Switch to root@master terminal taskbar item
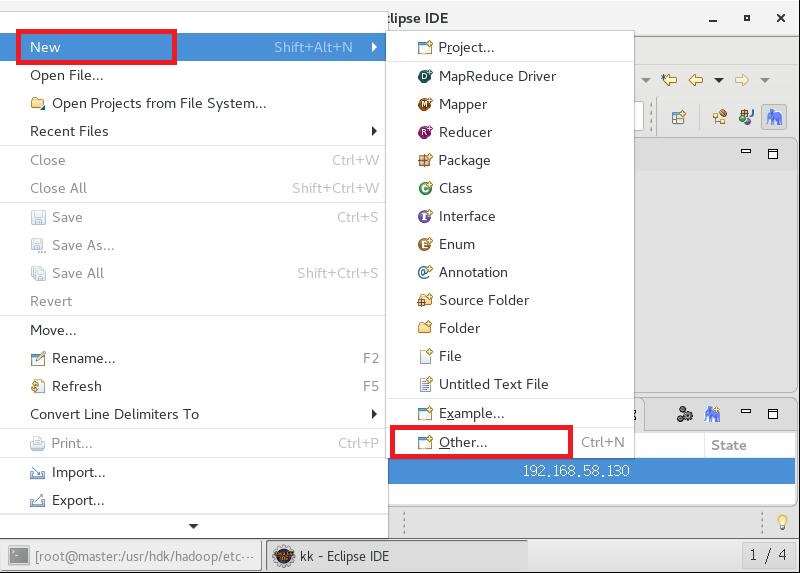 [x=131, y=556]
